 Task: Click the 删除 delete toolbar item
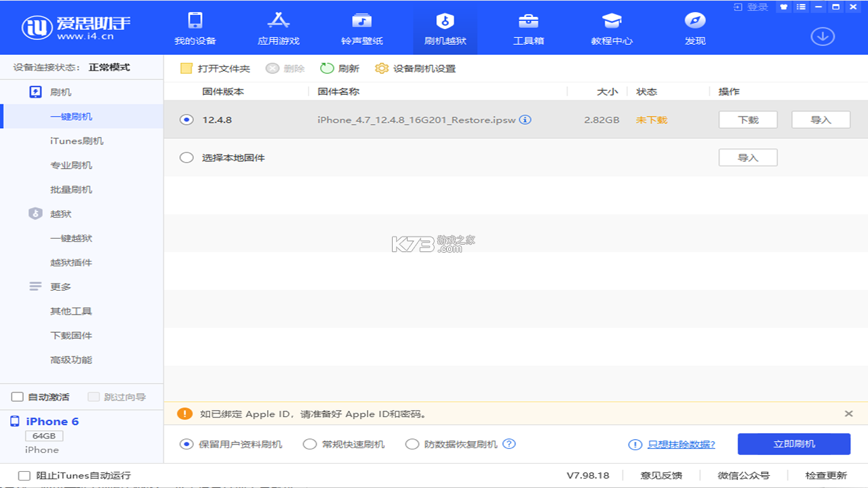pos(285,68)
